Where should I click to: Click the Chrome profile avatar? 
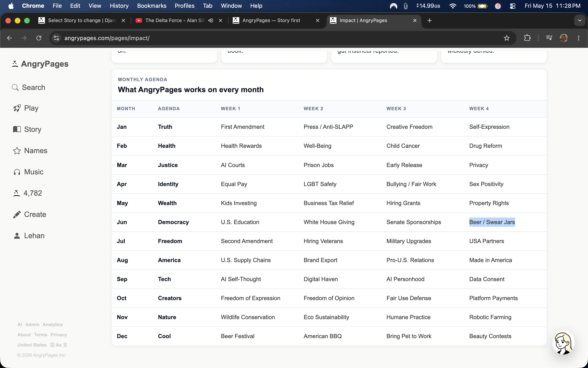[564, 38]
